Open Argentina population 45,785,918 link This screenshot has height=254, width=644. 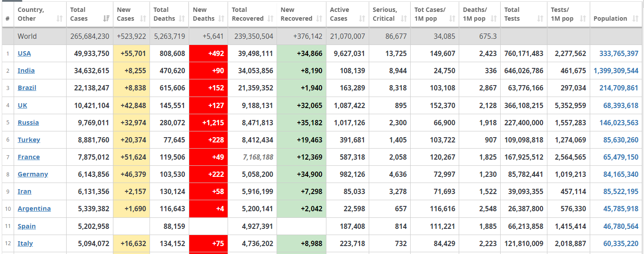click(x=621, y=209)
